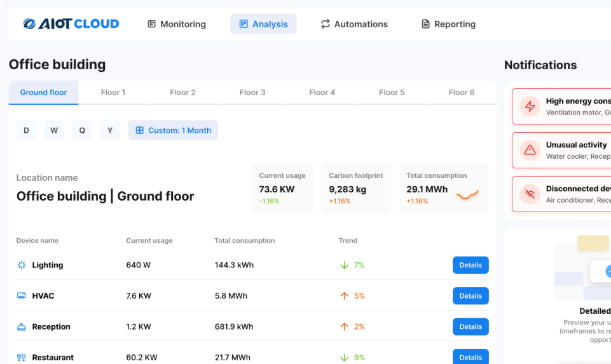611x364 pixels.
Task: Click the Restaurant utensils icon
Action: click(22, 357)
